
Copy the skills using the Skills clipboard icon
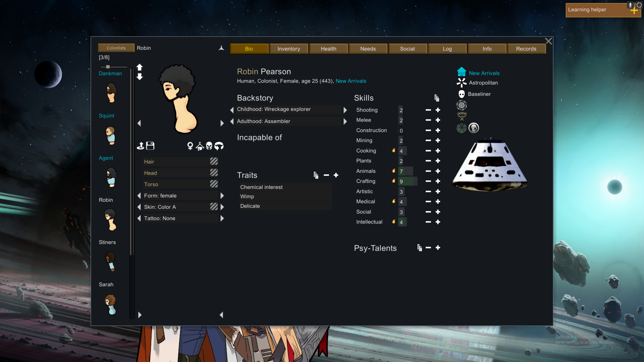point(437,98)
